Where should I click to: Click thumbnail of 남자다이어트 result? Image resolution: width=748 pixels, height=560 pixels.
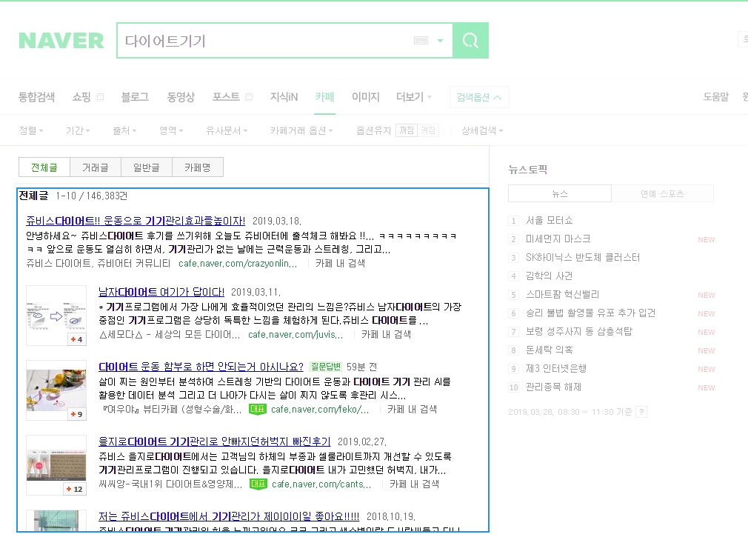click(x=56, y=316)
